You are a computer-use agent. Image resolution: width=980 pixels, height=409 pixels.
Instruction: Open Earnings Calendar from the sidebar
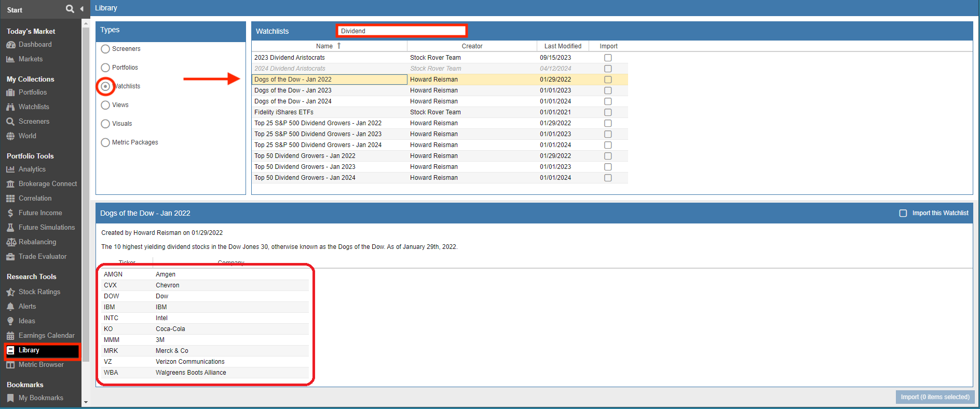pos(46,336)
